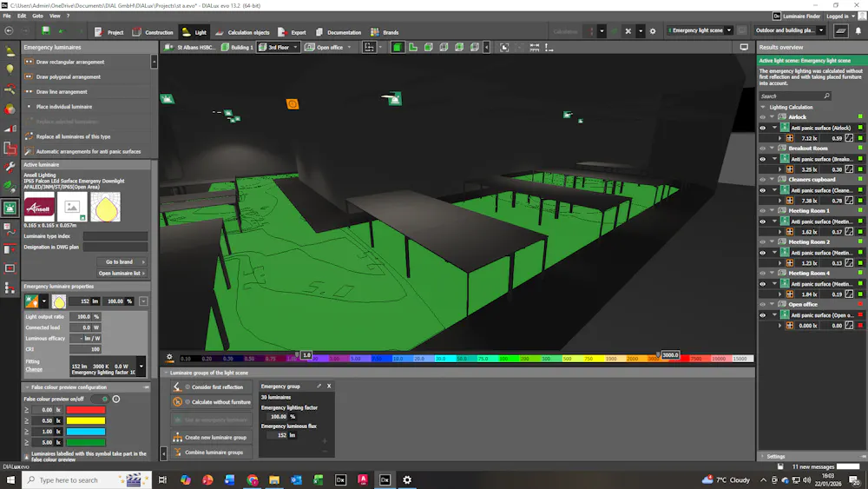
Task: Click Create new luminaire group
Action: click(212, 438)
